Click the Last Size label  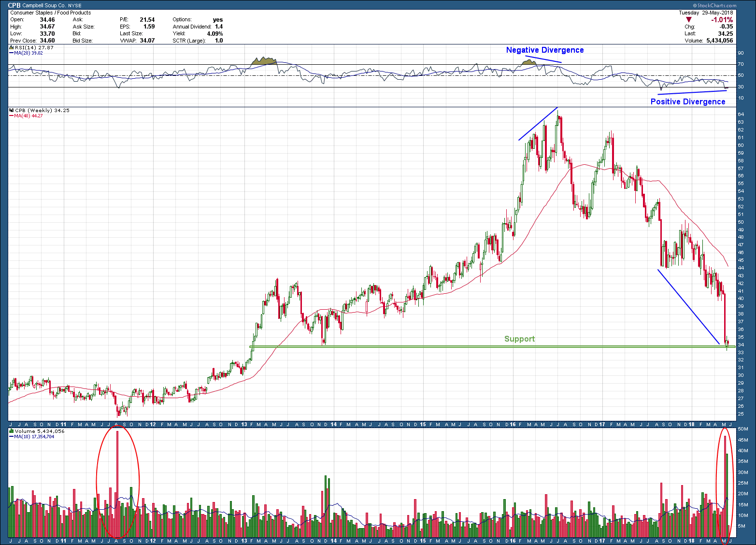[131, 34]
